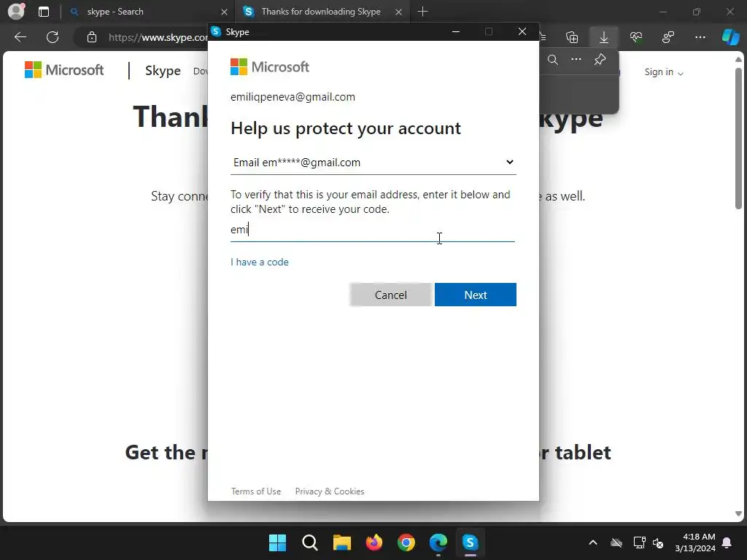Image resolution: width=747 pixels, height=560 pixels.
Task: Switch to "Thanks for downloading Skype" tab
Action: click(321, 12)
